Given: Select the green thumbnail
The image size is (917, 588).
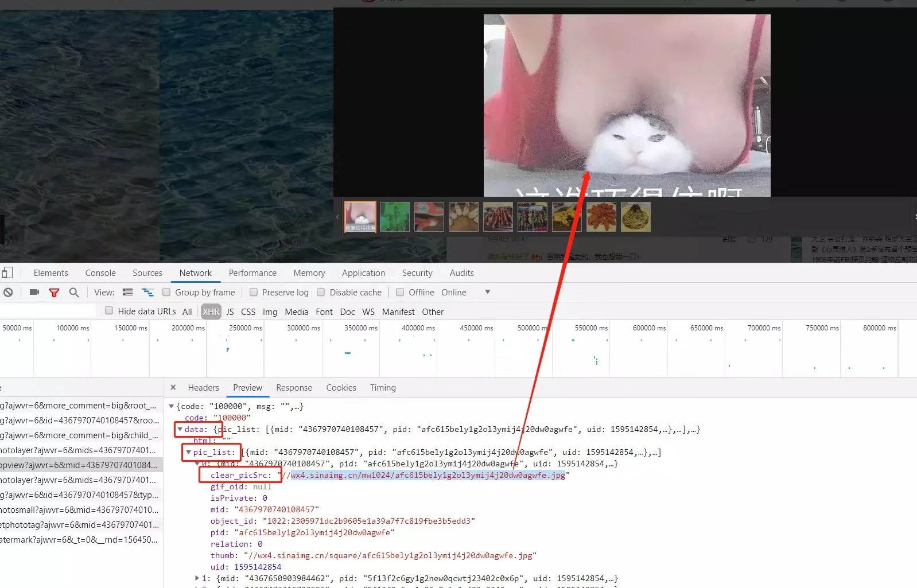Looking at the screenshot, I should [395, 217].
